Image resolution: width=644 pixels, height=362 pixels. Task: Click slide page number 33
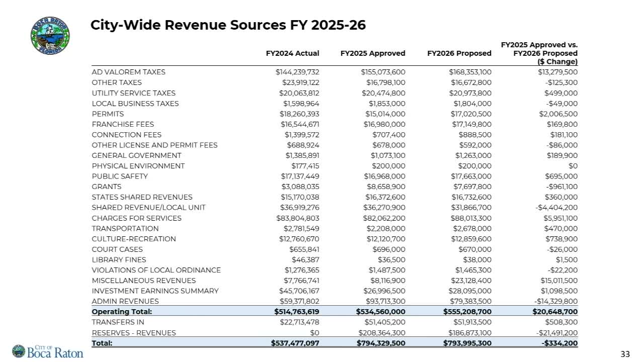[x=625, y=354]
